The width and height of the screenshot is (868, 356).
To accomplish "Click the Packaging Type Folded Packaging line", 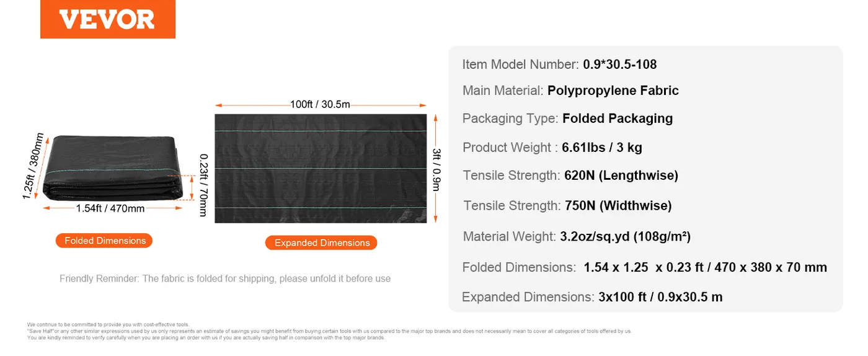I will [x=567, y=118].
